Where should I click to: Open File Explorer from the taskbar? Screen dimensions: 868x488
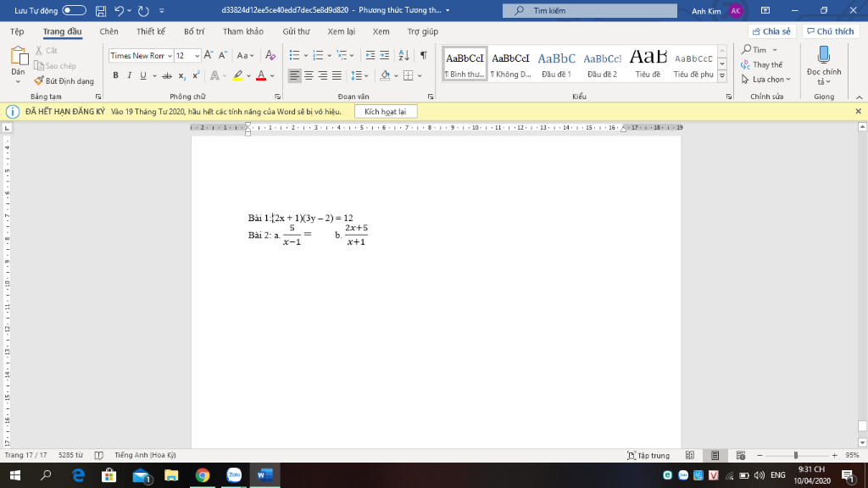[171, 475]
